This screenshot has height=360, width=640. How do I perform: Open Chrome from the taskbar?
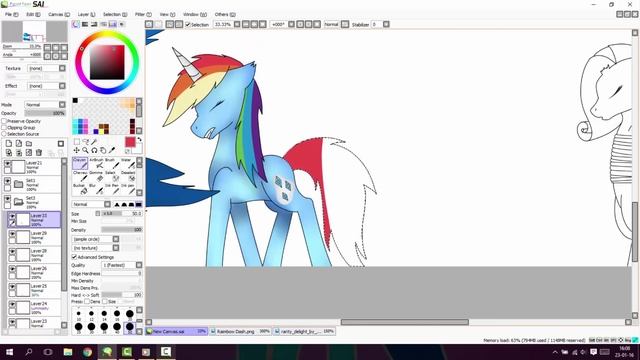87,352
